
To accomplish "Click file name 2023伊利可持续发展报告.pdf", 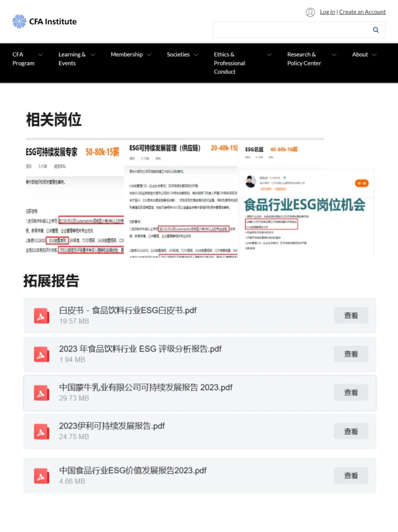I will point(112,426).
